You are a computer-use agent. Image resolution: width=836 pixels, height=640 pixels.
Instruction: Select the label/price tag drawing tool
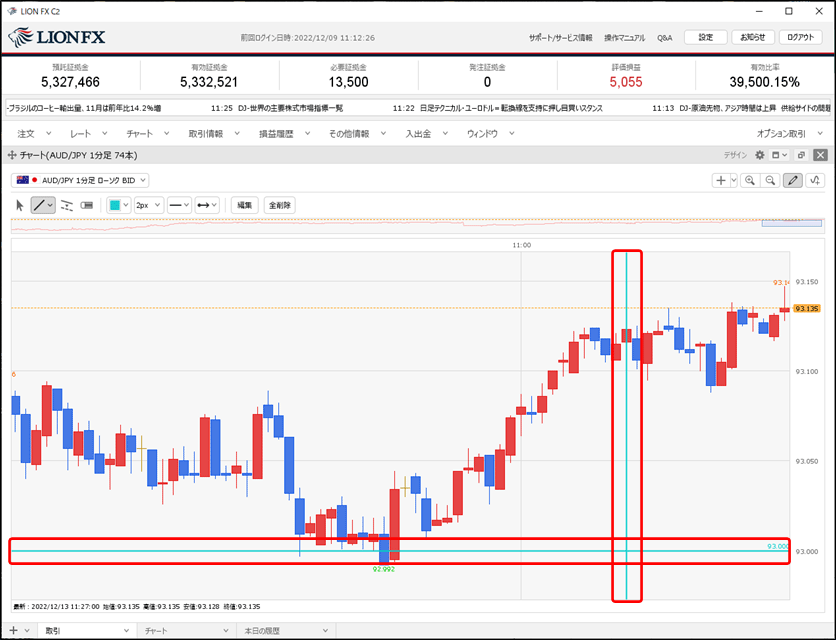coord(86,205)
